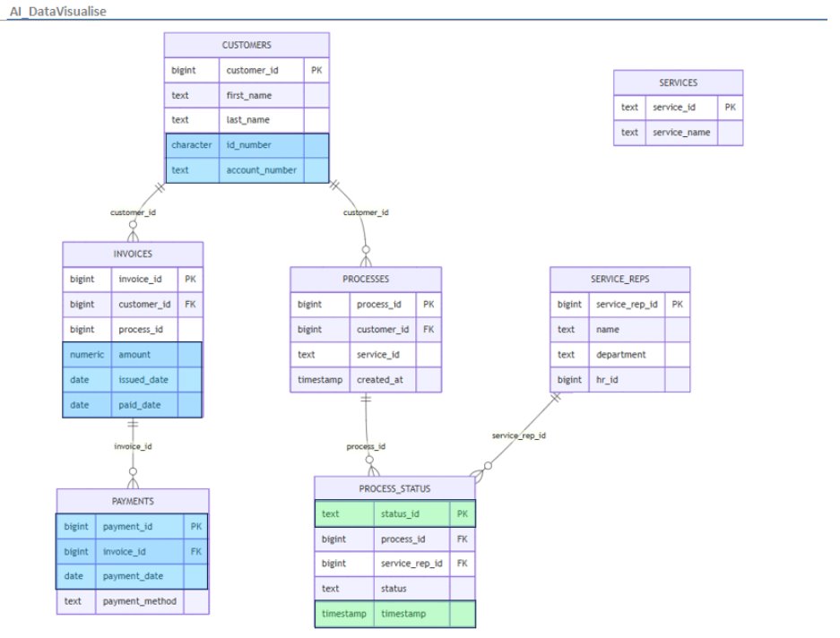Click the created_at field in PROCESSES
Screen dimensions: 840x638
point(379,380)
